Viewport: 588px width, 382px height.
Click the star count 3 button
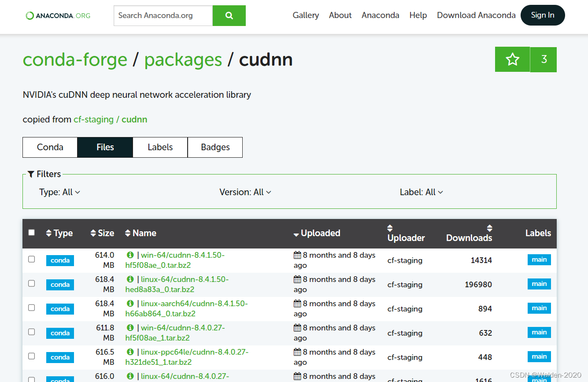(x=544, y=59)
